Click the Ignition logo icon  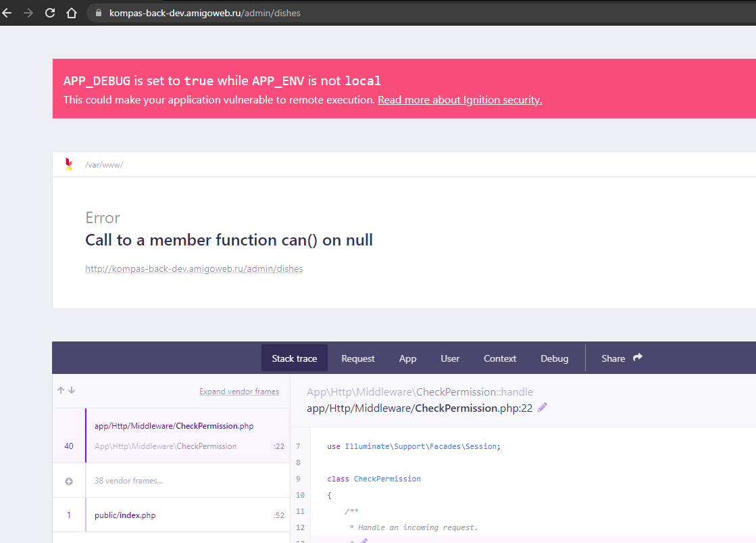click(x=69, y=164)
